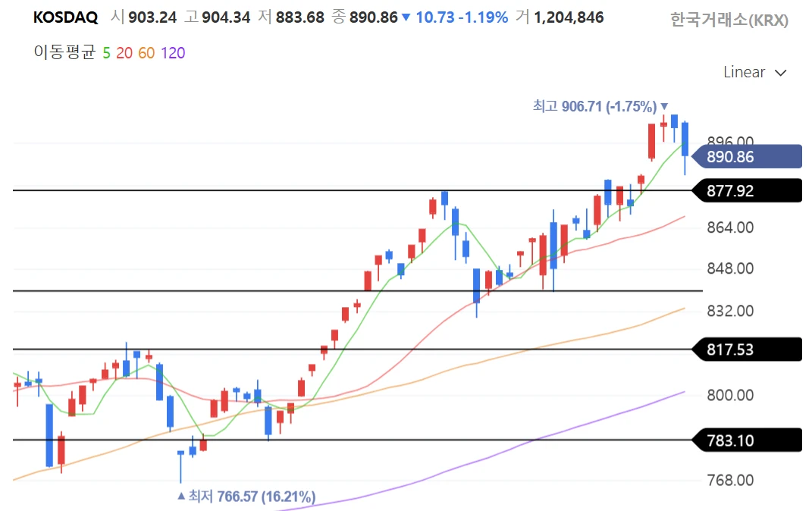Viewport: 812px width, 511px height.
Task: Click the blue down arrow beside 10.73
Action: (x=406, y=17)
